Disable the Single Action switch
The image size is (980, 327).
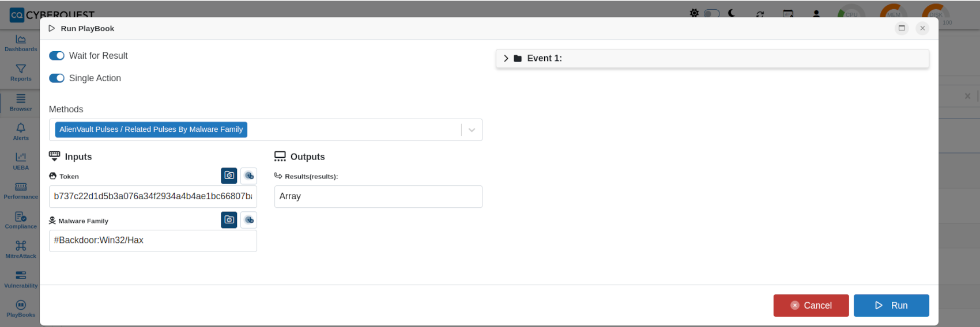(56, 78)
